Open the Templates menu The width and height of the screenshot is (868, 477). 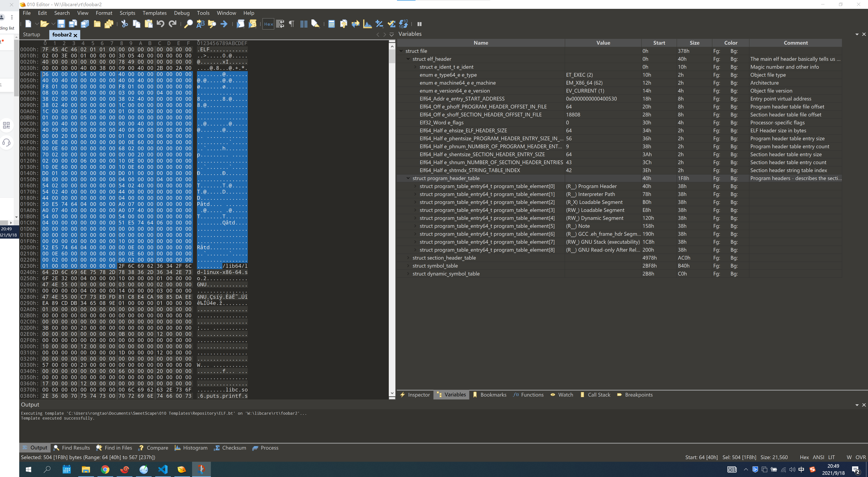[154, 13]
